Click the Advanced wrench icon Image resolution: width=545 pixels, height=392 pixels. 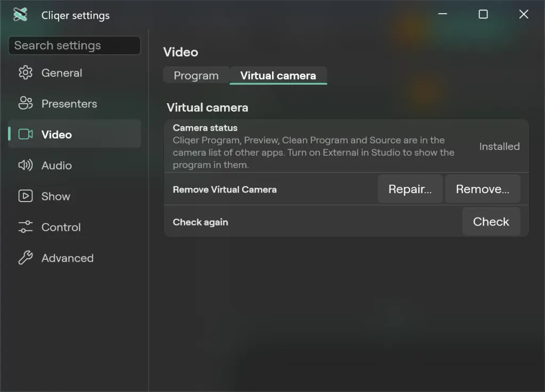tap(26, 258)
